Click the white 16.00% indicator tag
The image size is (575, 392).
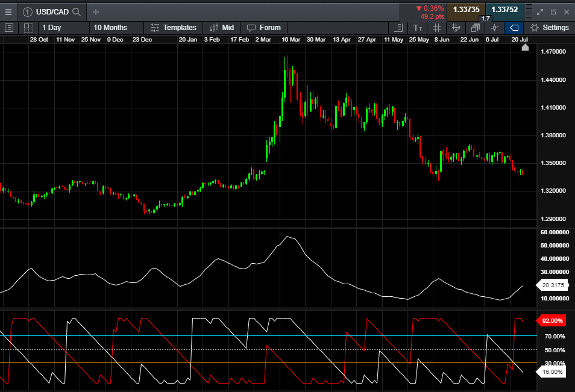tap(551, 372)
